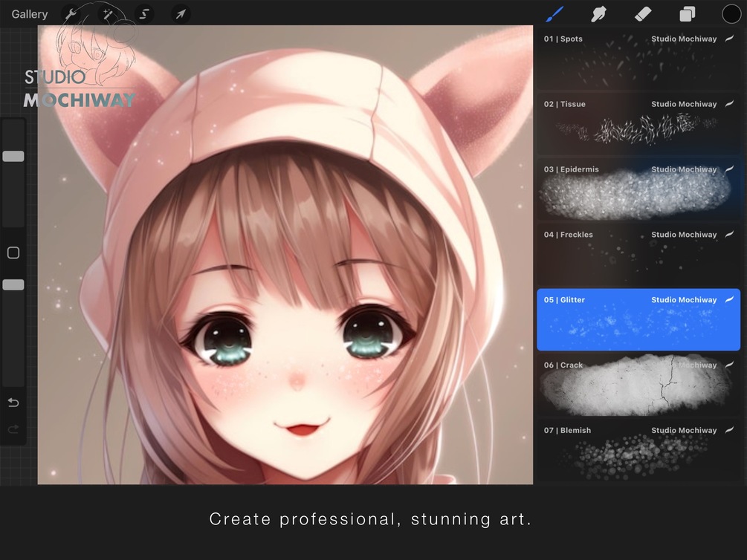Select the 04 | Freckles brush
Viewport: 747px width, 560px height.
pyautogui.click(x=638, y=254)
